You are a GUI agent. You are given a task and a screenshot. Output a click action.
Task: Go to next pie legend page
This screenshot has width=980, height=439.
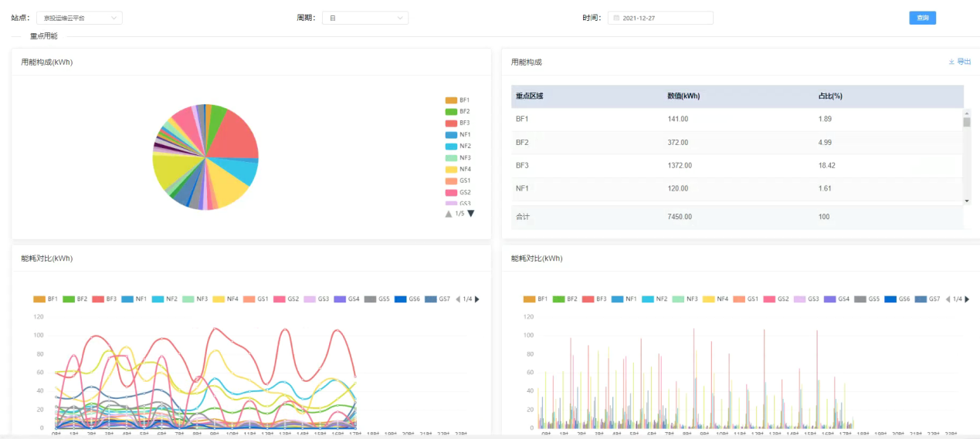click(x=470, y=214)
